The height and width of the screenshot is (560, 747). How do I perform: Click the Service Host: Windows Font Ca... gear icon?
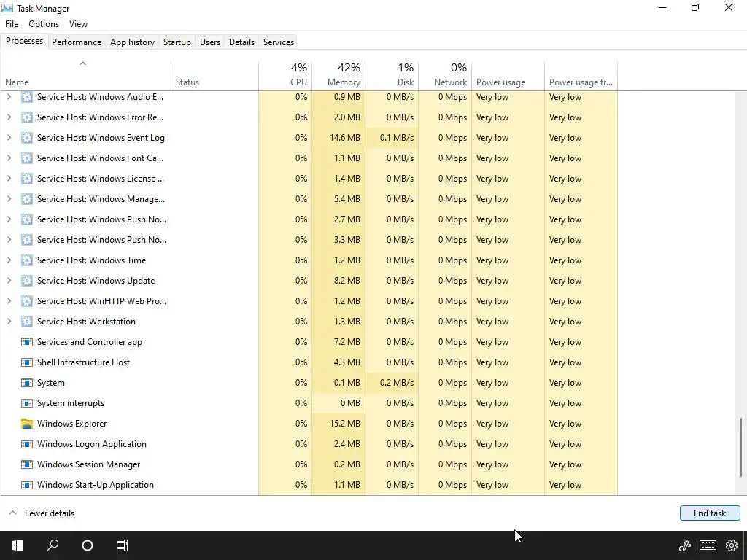point(27,158)
